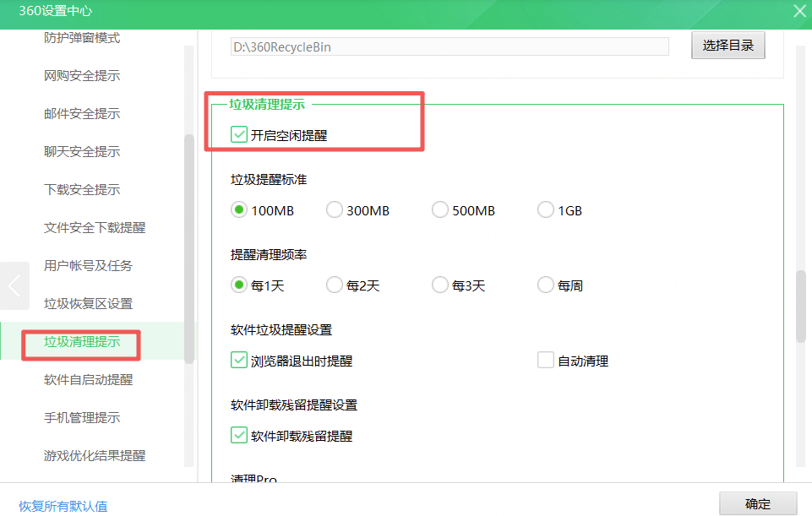Click the 软件垃圾提醒设置 heading
Viewport: 812px width, 516px height.
point(281,329)
